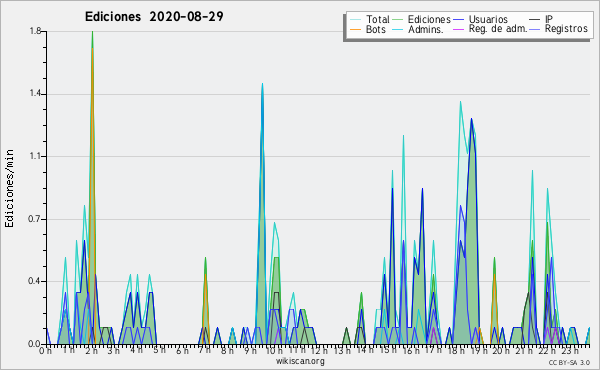
Task: Click the orange Bots color line swatch
Action: 355,29
